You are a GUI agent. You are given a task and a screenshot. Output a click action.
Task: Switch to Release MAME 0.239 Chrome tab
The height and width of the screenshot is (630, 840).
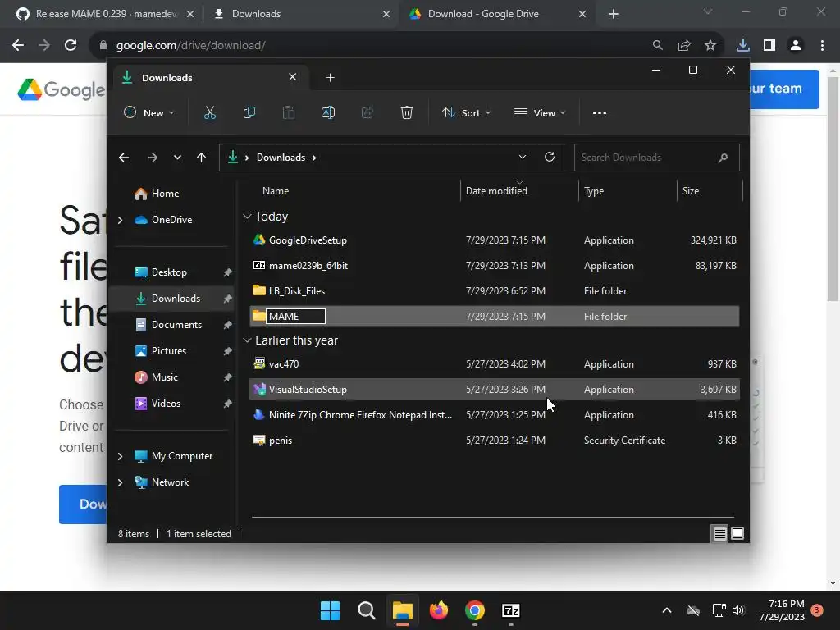point(106,14)
